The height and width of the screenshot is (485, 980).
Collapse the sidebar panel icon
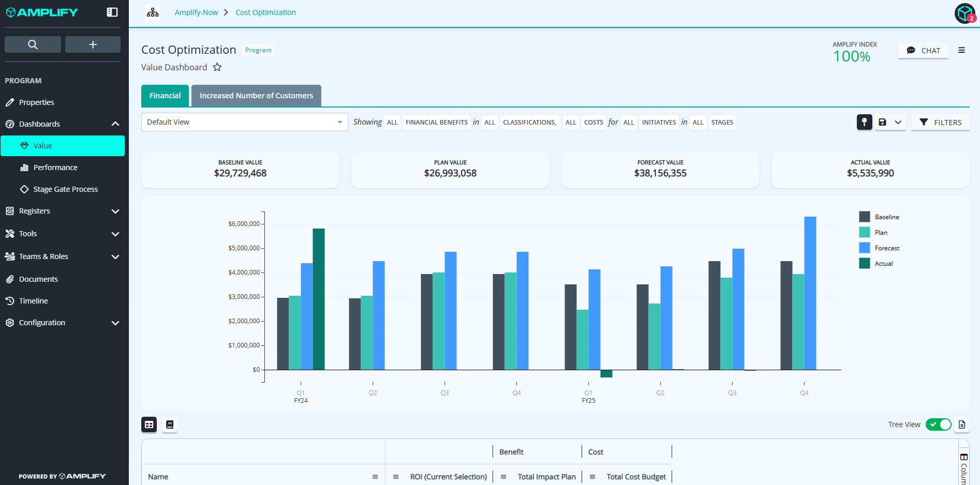[x=112, y=12]
